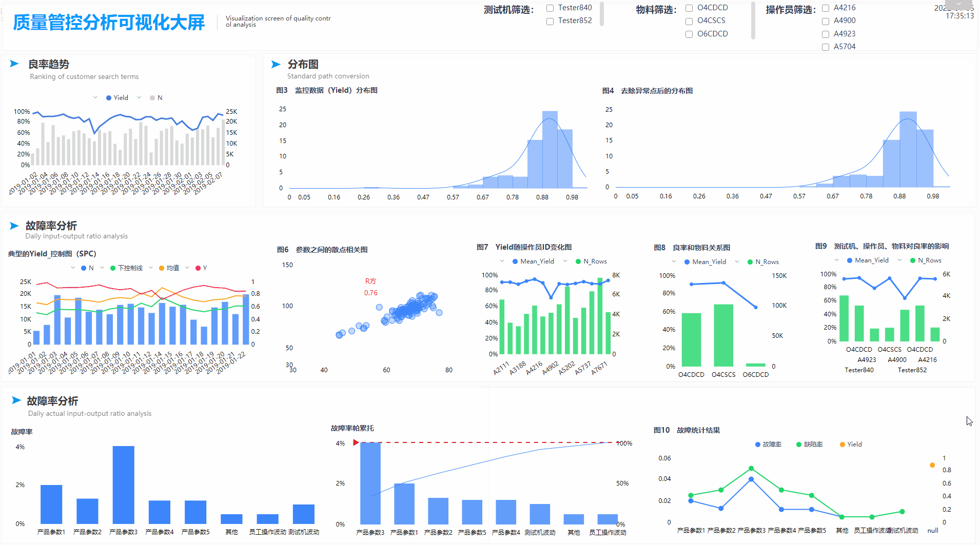
Task: Click the 典型的Yield_控制图 (SPC) title
Action: click(52, 254)
